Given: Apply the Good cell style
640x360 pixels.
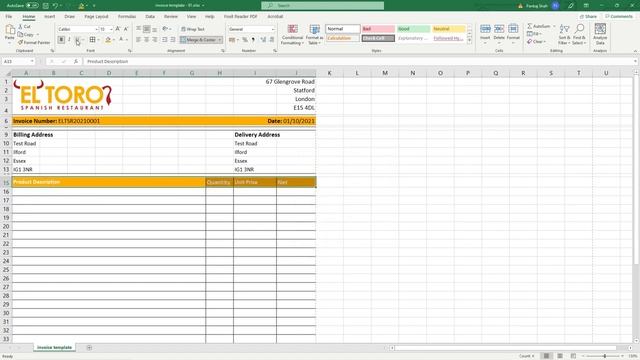Looking at the screenshot, I should click(x=413, y=29).
